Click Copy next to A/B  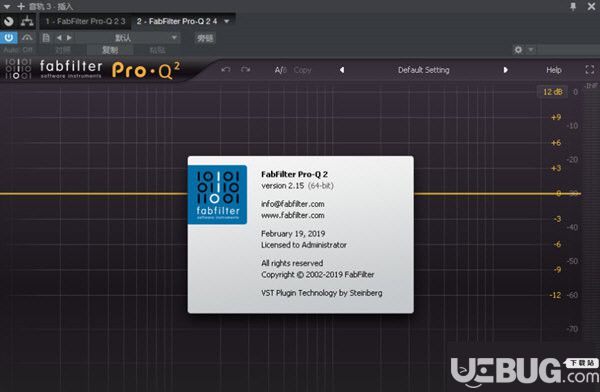302,70
